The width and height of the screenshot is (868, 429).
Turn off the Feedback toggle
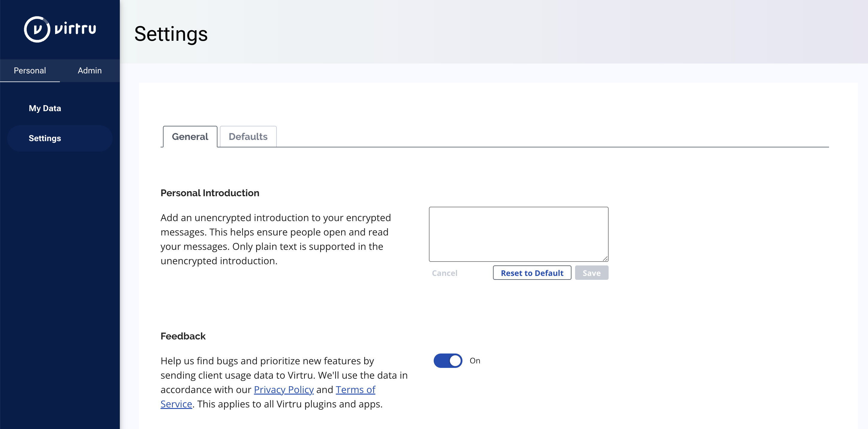448,361
